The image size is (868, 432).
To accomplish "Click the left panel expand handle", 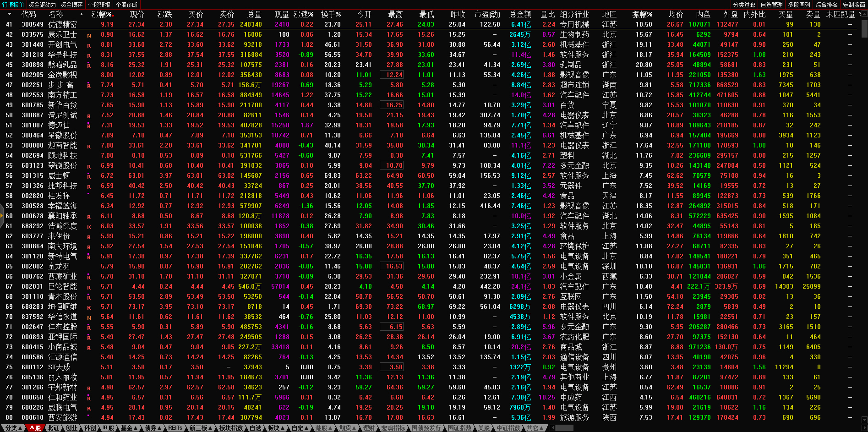I will point(2,216).
